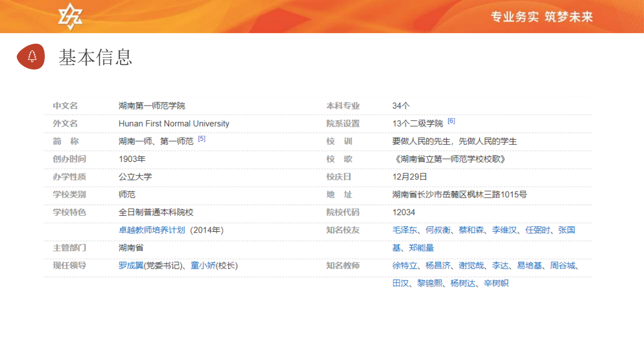Open the 周谷城 teacher link
Viewport: 644px width, 362px height.
[562, 266]
